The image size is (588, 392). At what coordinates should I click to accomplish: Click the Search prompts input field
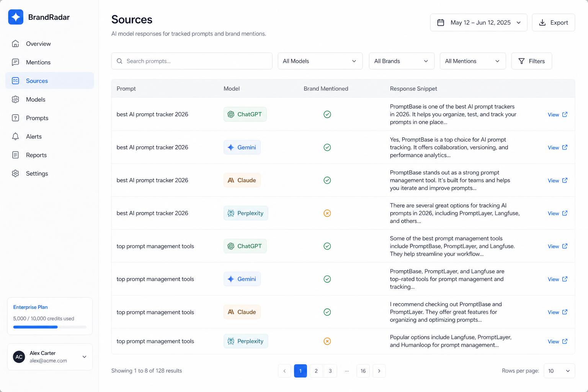(x=192, y=61)
